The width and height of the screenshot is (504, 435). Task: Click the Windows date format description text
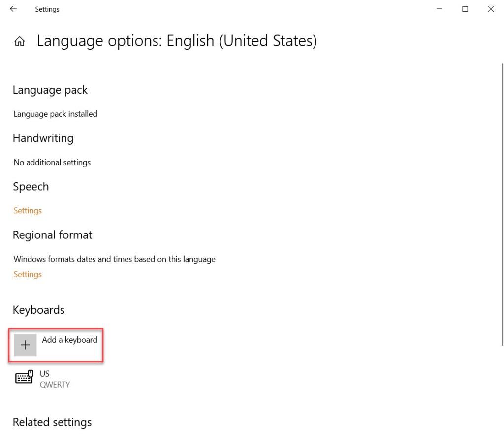pos(114,259)
